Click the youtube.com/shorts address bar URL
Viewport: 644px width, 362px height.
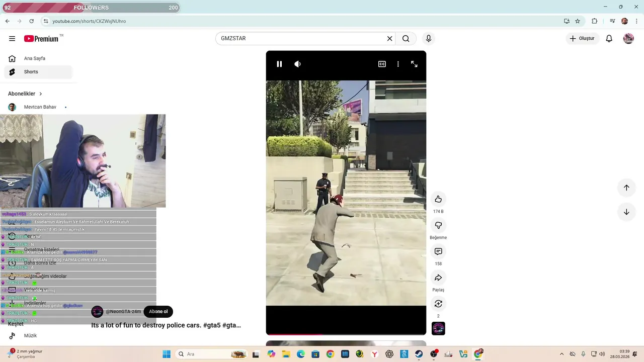point(90,21)
